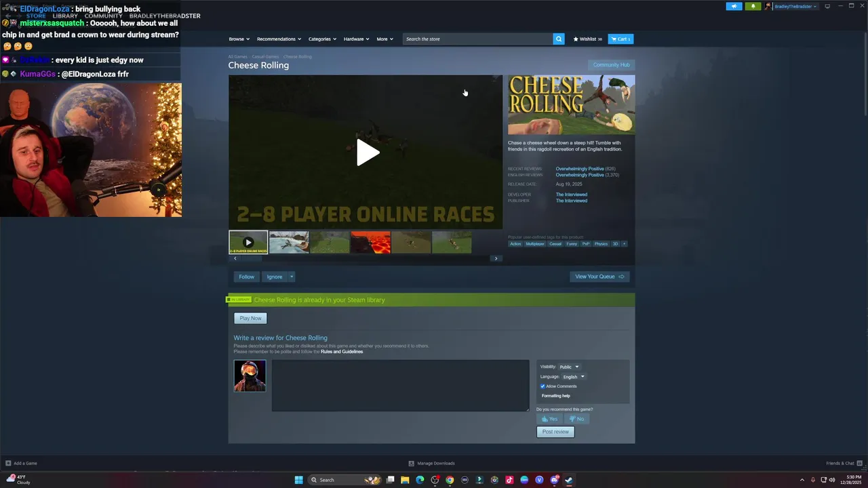Image resolution: width=868 pixels, height=488 pixels.
Task: Select the 3D tag
Action: coord(615,244)
